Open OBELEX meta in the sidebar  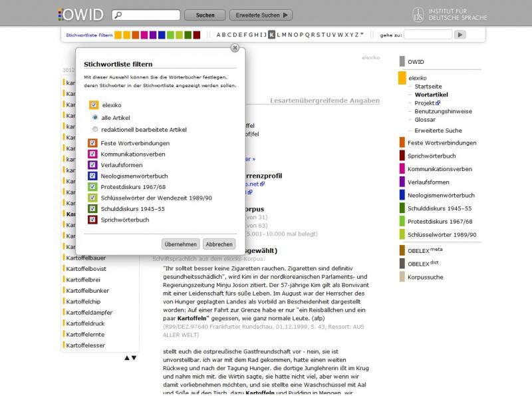(x=425, y=250)
